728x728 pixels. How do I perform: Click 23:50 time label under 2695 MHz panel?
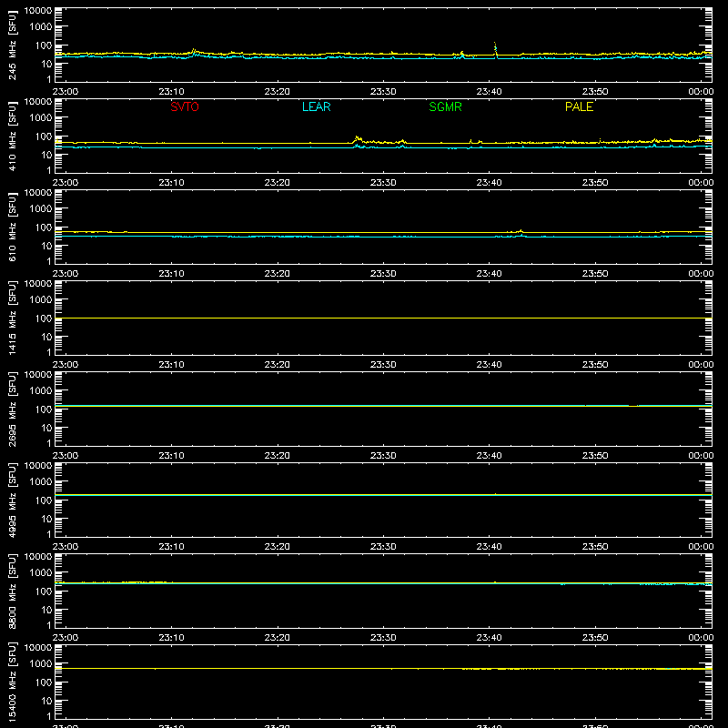tap(595, 456)
